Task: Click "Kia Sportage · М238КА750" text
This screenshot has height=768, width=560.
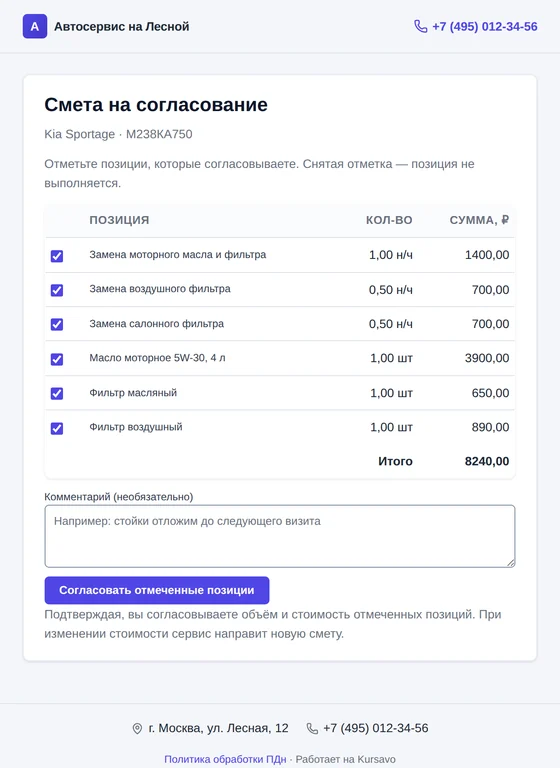Action: (118, 134)
